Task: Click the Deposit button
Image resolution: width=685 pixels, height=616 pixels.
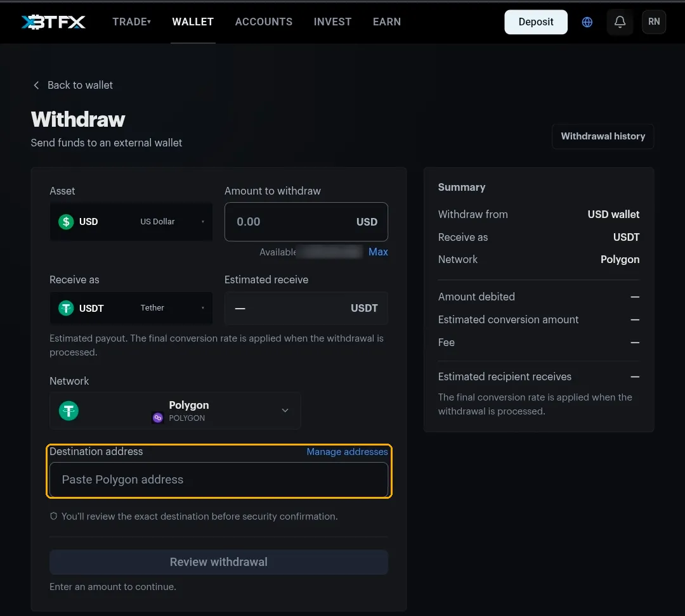Action: pos(535,22)
